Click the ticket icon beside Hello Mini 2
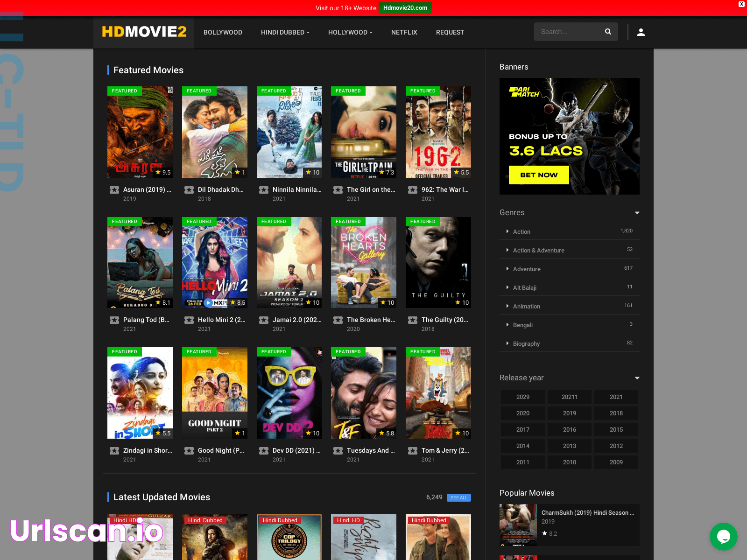Screen dimensions: 747x560 [x=189, y=320]
